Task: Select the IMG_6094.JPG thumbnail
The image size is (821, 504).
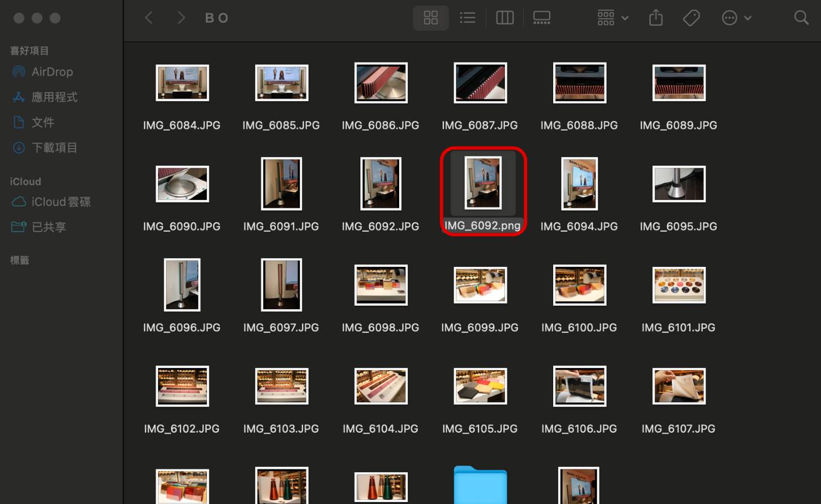Action: [x=579, y=183]
